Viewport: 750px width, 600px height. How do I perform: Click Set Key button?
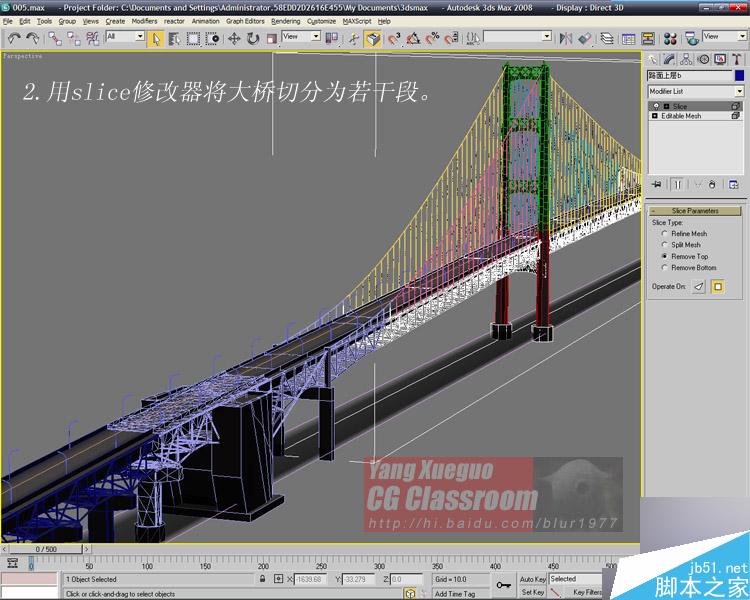pos(532,592)
